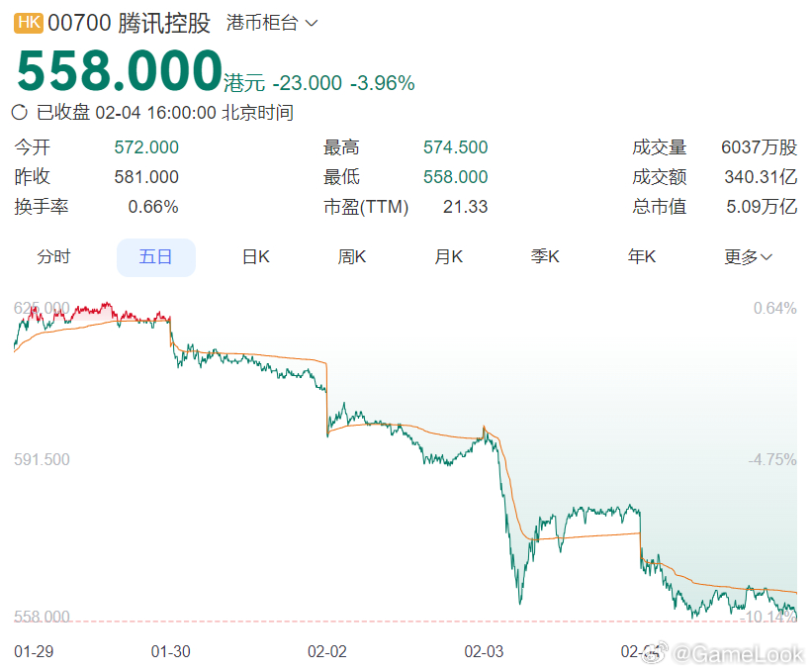The width and height of the screenshot is (812, 672).
Task: Switch to the 季K quarterly chart tab
Action: tap(545, 256)
